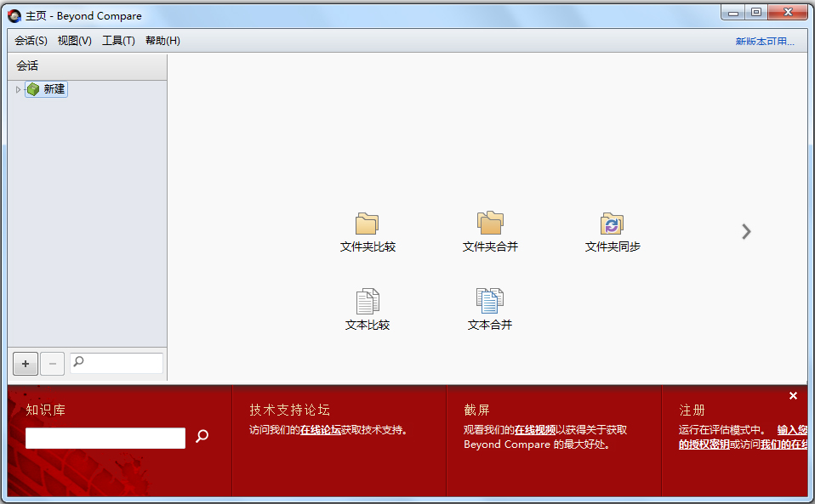Click the 新版本可用 link
Image resolution: width=815 pixels, height=504 pixels.
(764, 40)
